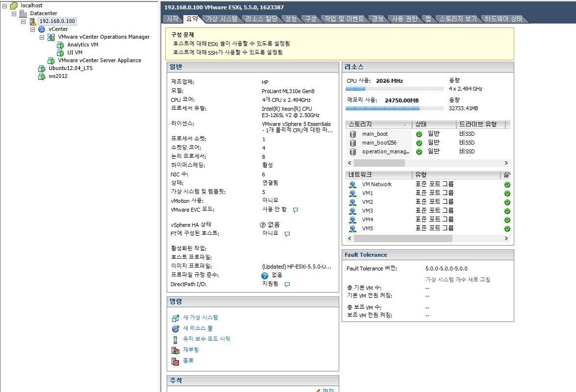Select VMware vCenter Server Appliance in tree

pyautogui.click(x=100, y=61)
